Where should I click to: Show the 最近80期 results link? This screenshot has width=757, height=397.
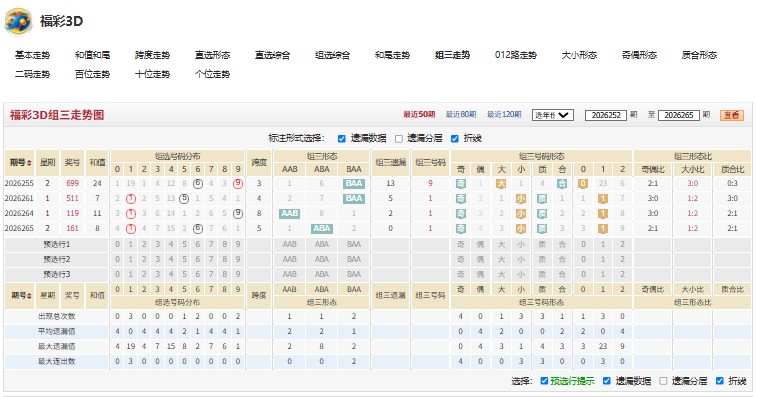click(x=461, y=114)
